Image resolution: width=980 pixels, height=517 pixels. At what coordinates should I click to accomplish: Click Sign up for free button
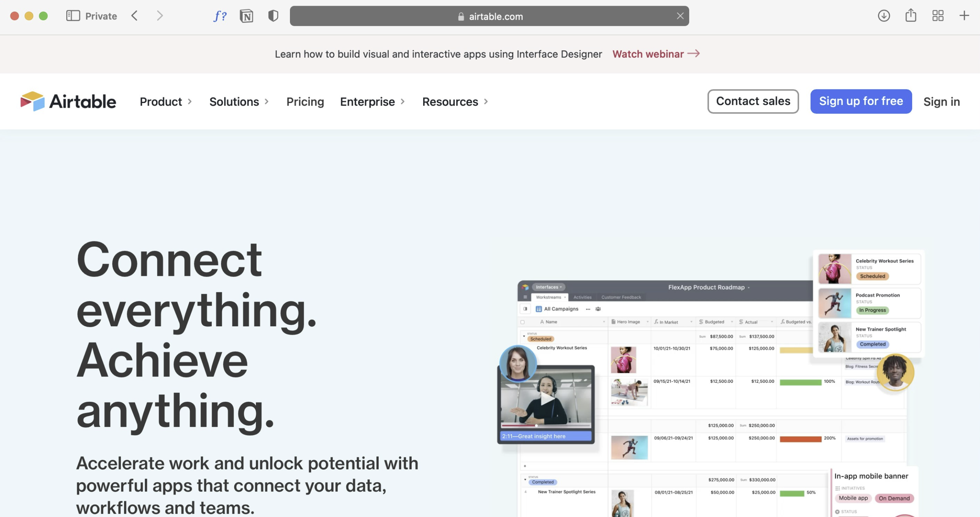(x=861, y=101)
